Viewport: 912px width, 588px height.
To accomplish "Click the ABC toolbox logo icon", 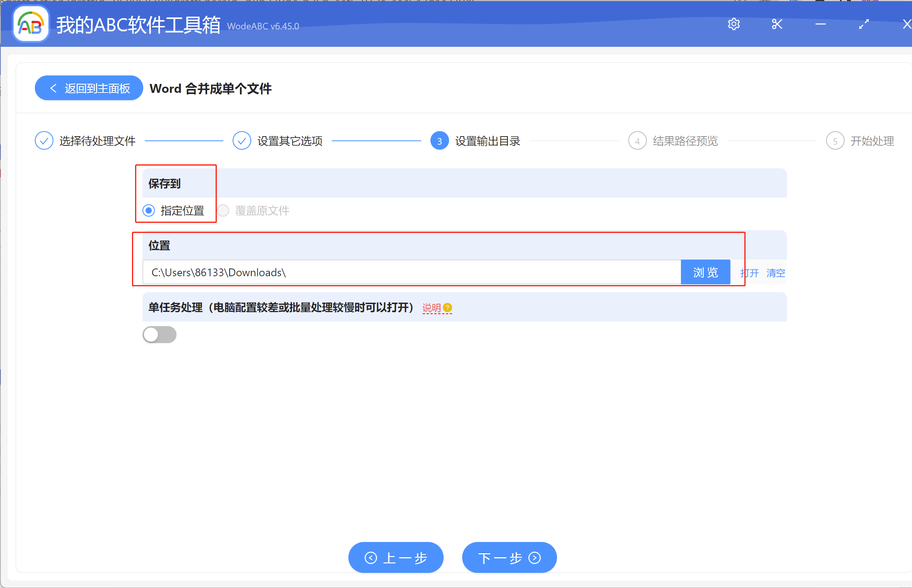I will [30, 24].
